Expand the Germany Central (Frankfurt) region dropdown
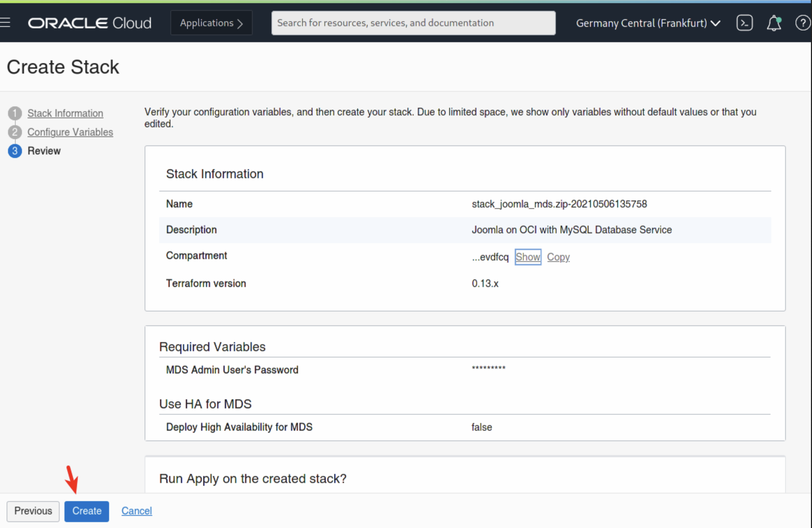Image resolution: width=812 pixels, height=528 pixels. [x=648, y=23]
